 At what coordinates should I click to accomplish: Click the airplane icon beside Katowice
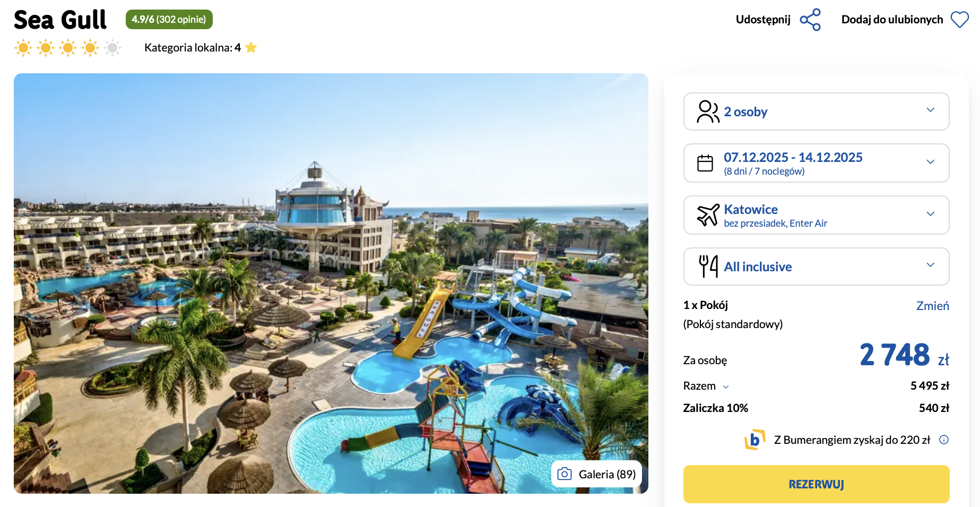point(708,215)
